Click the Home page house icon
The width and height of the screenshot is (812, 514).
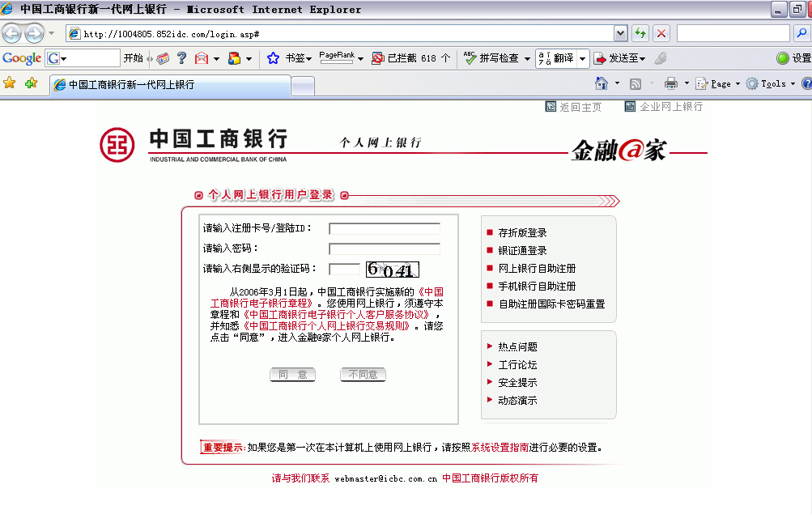point(602,83)
